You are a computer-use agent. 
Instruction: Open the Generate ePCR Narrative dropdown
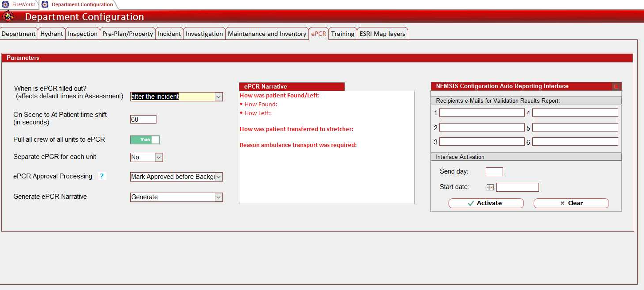coord(219,197)
